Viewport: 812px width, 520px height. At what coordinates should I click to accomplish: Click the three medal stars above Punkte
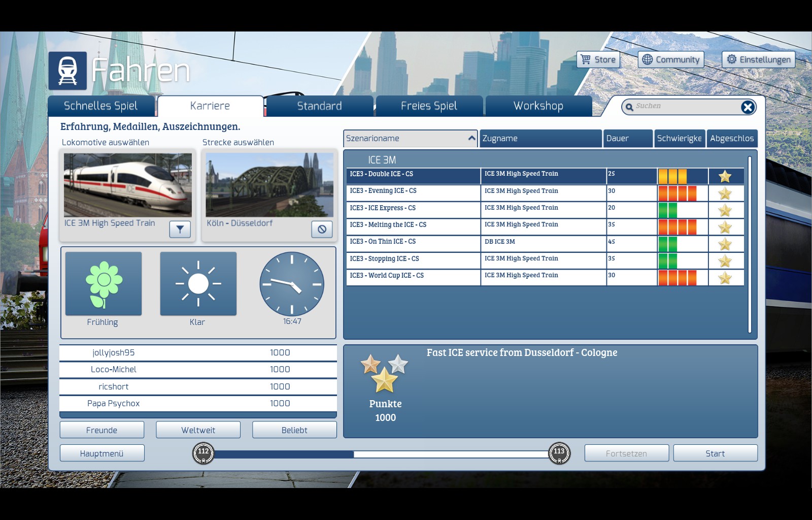pyautogui.click(x=385, y=373)
